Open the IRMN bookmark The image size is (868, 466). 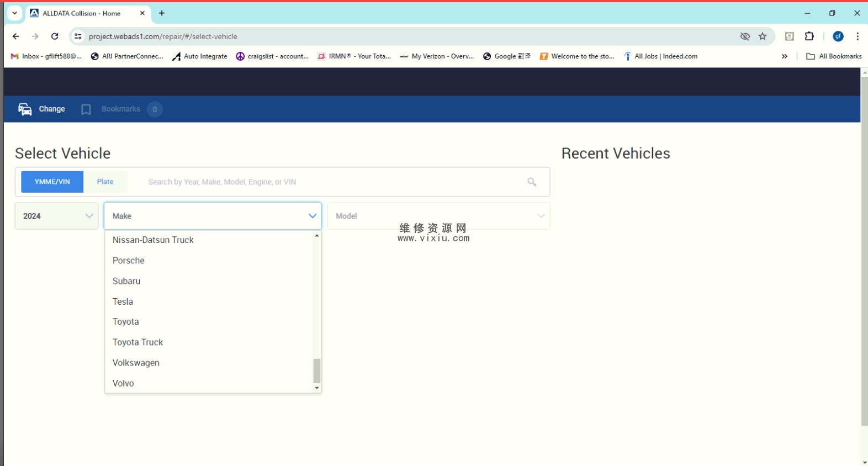[x=354, y=56]
